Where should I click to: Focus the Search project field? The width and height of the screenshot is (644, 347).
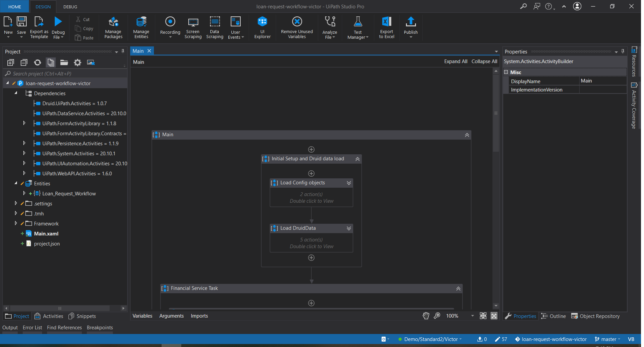pyautogui.click(x=65, y=73)
